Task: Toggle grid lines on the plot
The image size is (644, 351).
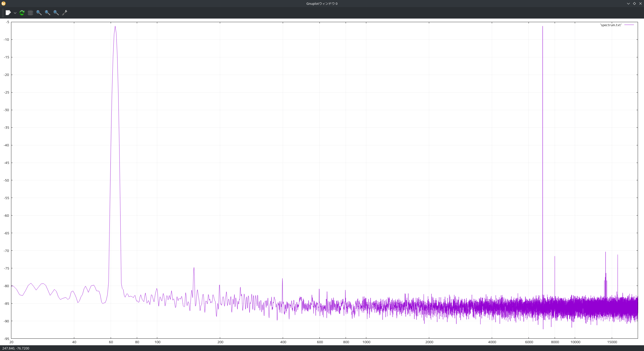Action: [x=30, y=13]
